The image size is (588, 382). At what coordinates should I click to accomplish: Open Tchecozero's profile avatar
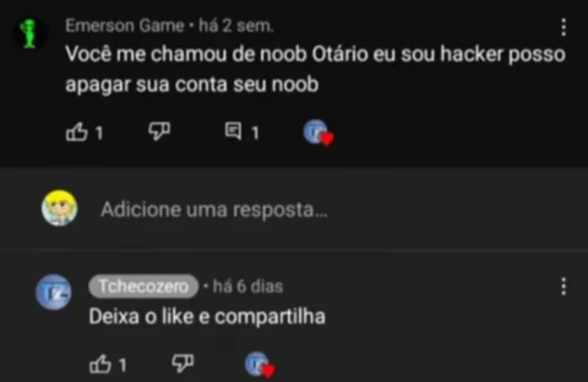[54, 292]
